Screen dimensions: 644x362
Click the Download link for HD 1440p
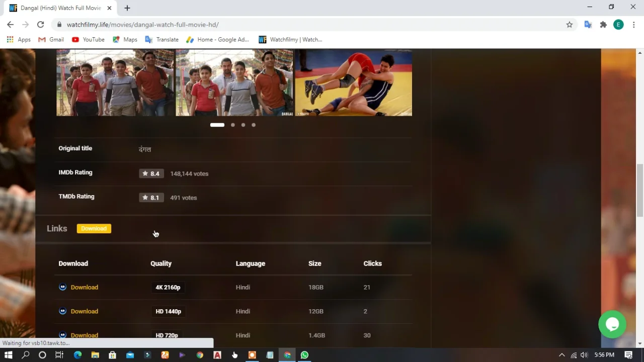[x=85, y=311]
